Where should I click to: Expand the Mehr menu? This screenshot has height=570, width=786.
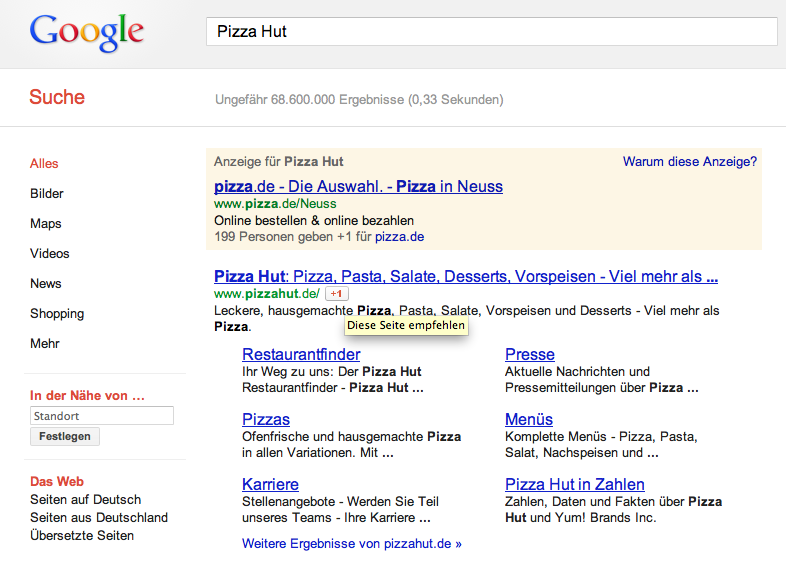click(x=45, y=344)
